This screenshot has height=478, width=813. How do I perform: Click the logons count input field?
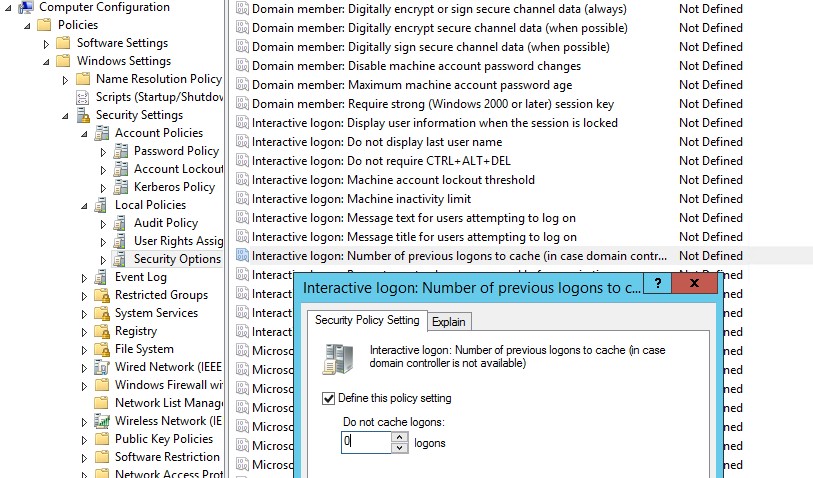tap(366, 442)
